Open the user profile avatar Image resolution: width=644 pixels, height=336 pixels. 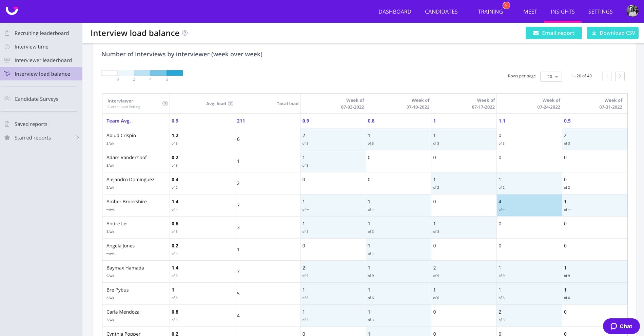pos(632,11)
